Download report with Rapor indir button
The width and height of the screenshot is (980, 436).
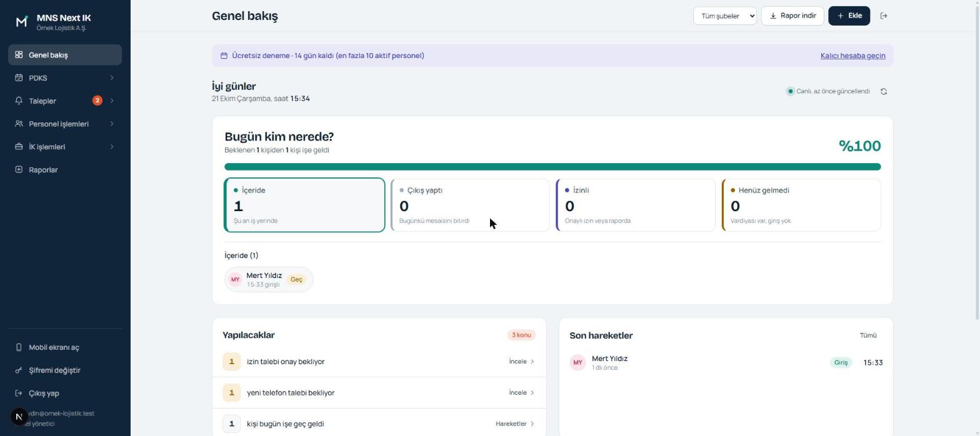(792, 16)
